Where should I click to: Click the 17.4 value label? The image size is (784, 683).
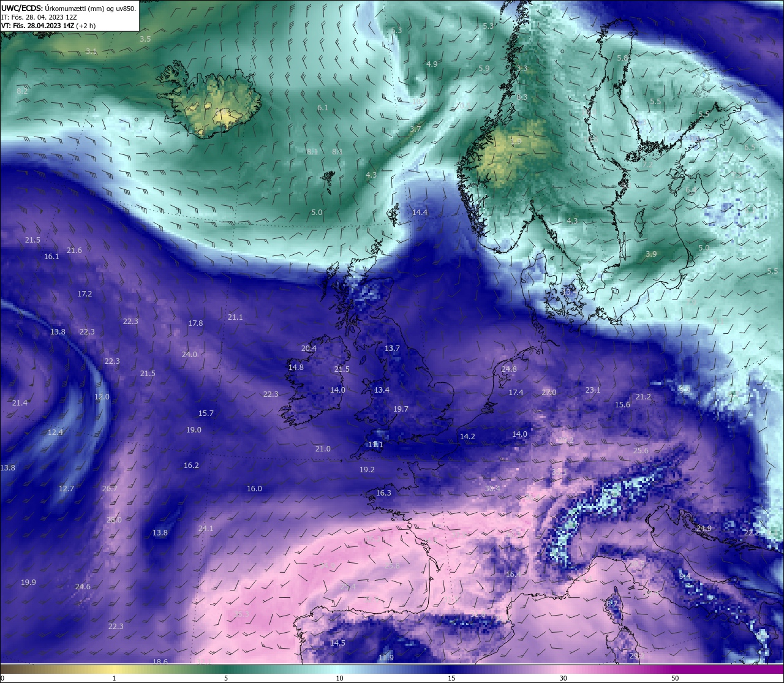pyautogui.click(x=516, y=393)
